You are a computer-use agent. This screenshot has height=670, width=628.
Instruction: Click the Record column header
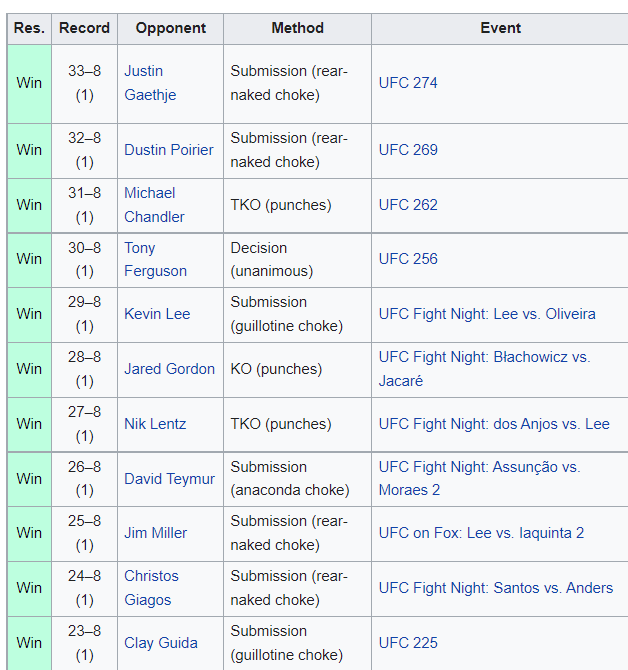(84, 29)
